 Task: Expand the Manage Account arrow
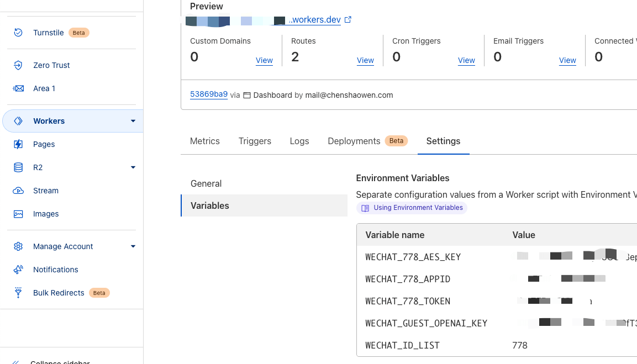coord(133,246)
